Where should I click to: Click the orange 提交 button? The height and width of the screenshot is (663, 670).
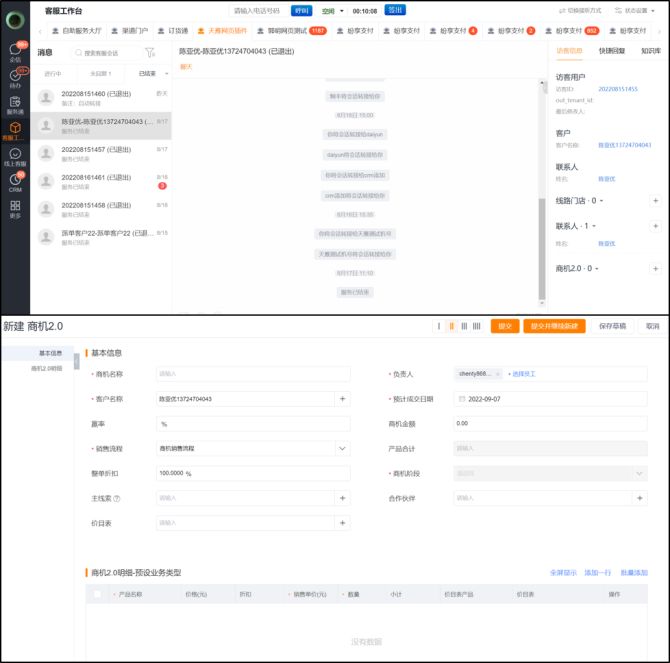click(x=504, y=326)
